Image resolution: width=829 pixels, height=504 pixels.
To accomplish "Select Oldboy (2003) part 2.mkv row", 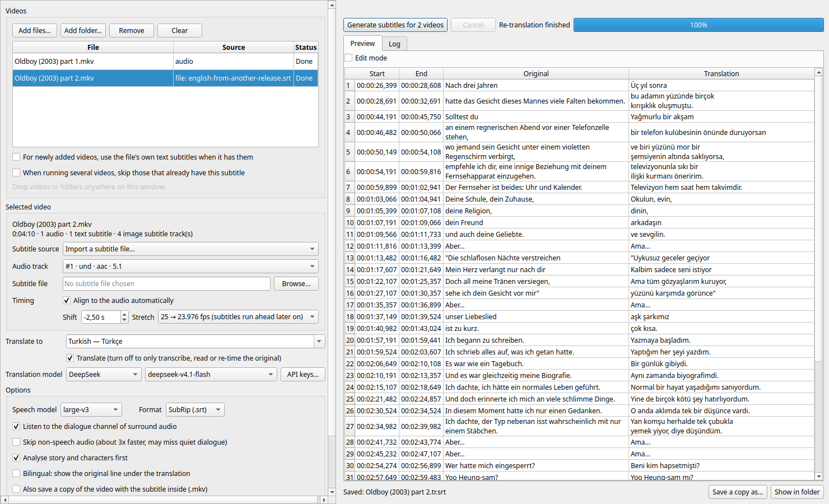I will (165, 78).
